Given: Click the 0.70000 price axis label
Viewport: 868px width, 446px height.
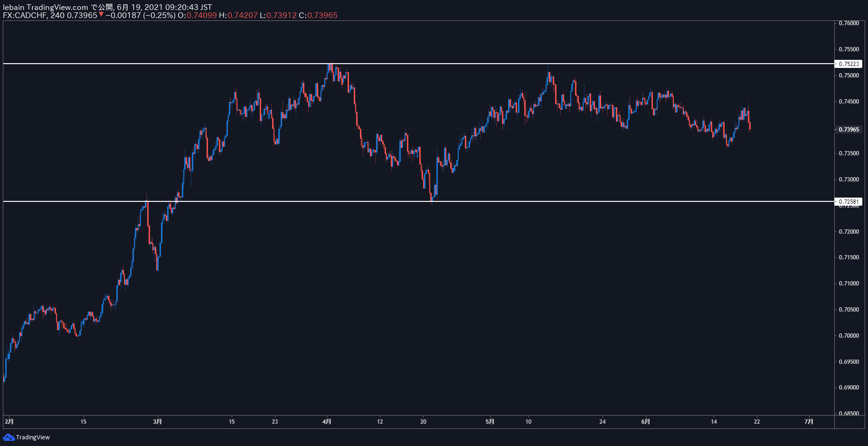Looking at the screenshot, I should point(849,336).
